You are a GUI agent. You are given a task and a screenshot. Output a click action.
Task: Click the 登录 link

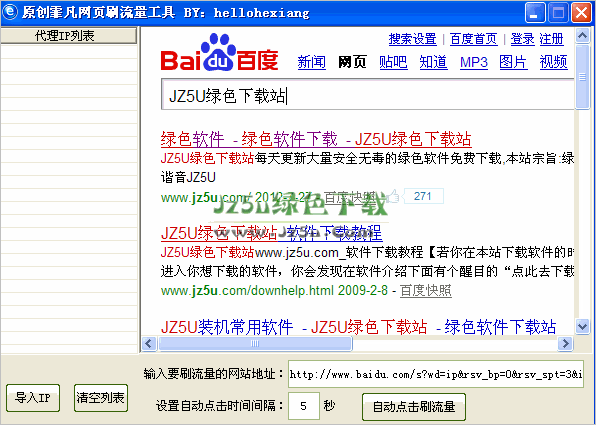(x=522, y=39)
